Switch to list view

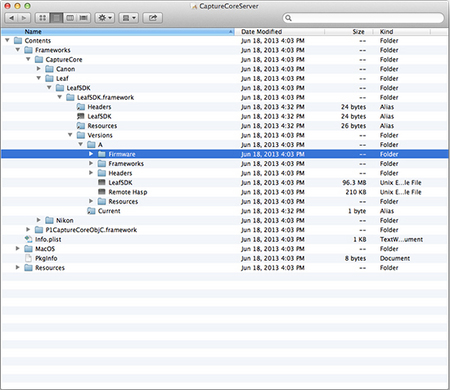[x=56, y=18]
